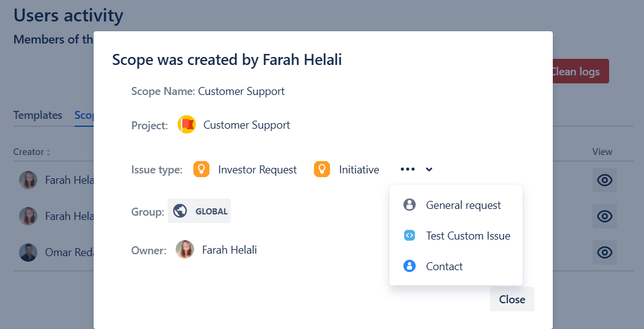644x329 pixels.
Task: Click the third row's eye view icon
Action: 604,252
